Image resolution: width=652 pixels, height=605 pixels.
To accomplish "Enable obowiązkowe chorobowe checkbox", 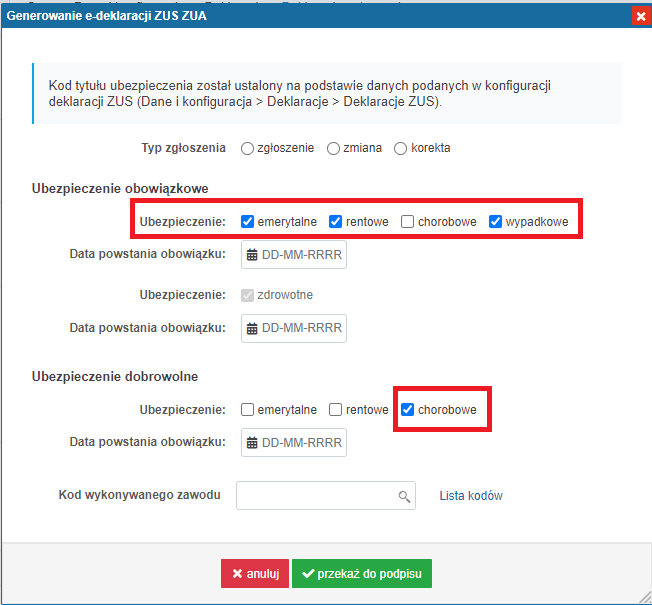I will coord(407,222).
